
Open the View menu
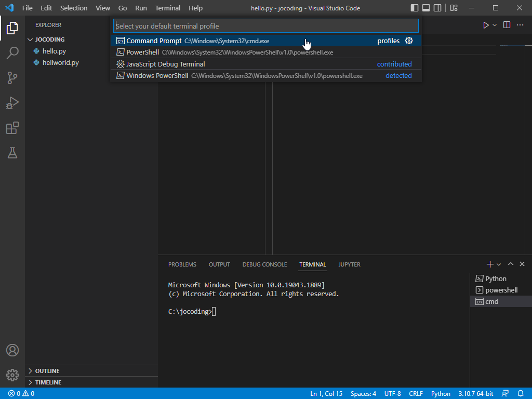coord(102,8)
